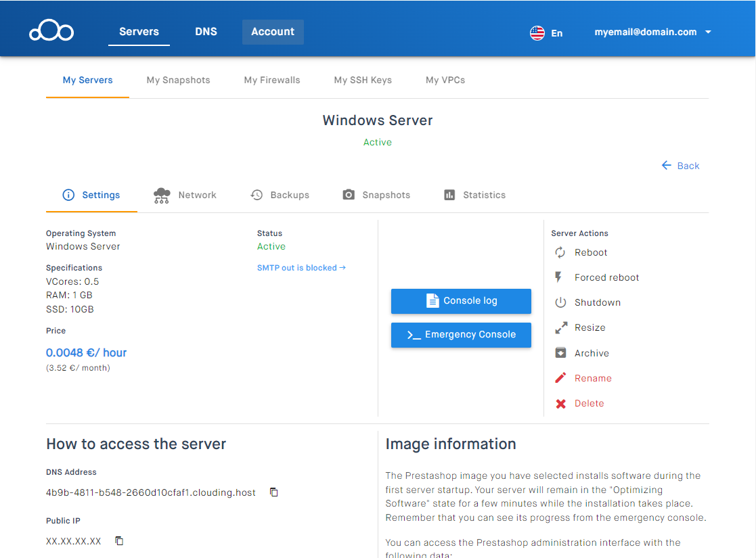Choose the Delete server action
Screen dimensions: 756x558
coord(579,403)
